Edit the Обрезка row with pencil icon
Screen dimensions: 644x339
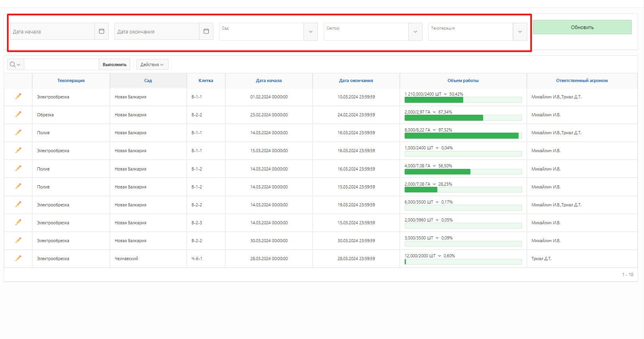[18, 114]
